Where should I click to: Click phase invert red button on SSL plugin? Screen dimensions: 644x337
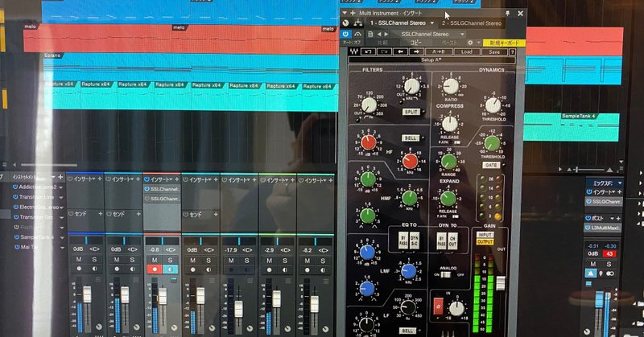coord(438,306)
